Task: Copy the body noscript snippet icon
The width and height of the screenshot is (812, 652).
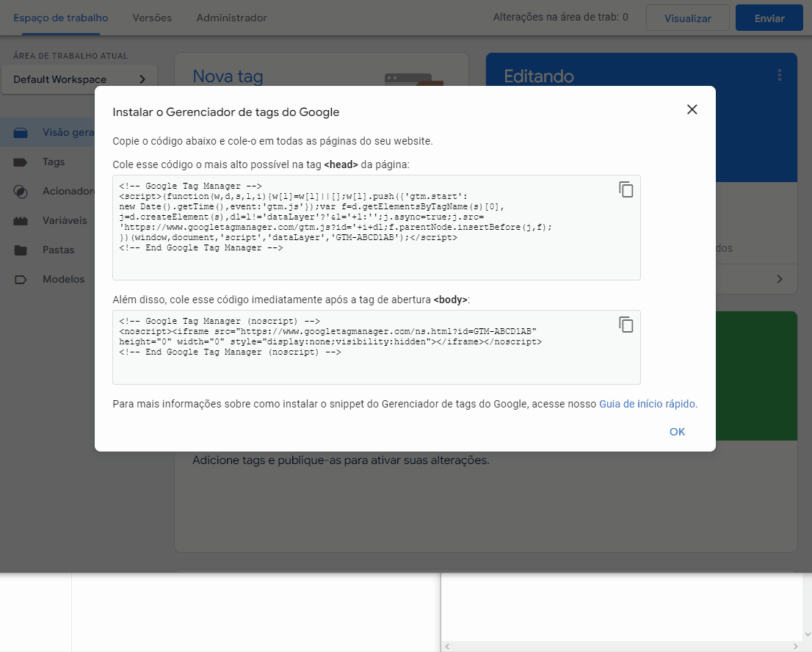Action: coord(626,325)
